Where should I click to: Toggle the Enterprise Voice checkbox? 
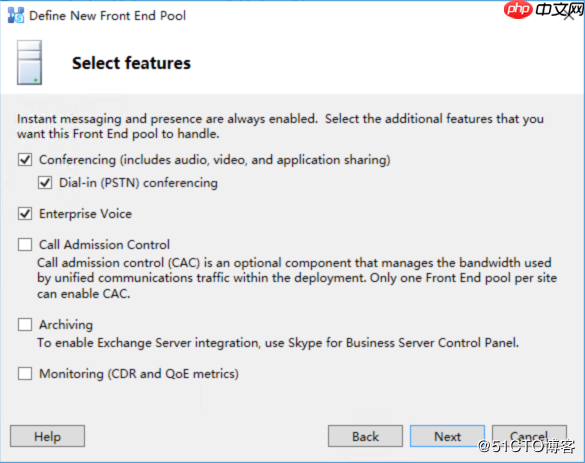coord(25,214)
